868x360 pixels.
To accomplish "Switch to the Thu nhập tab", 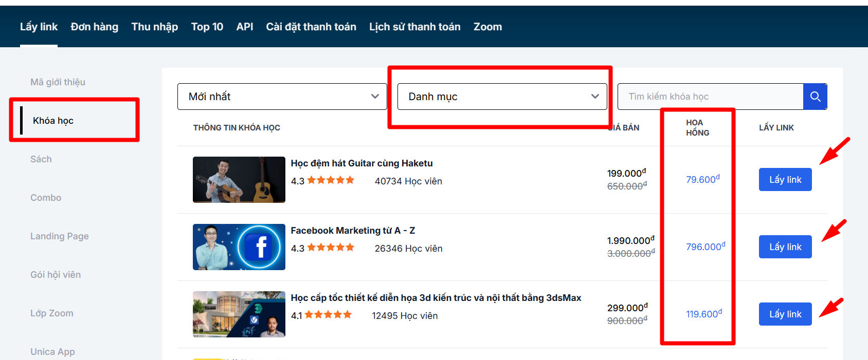I will point(154,27).
